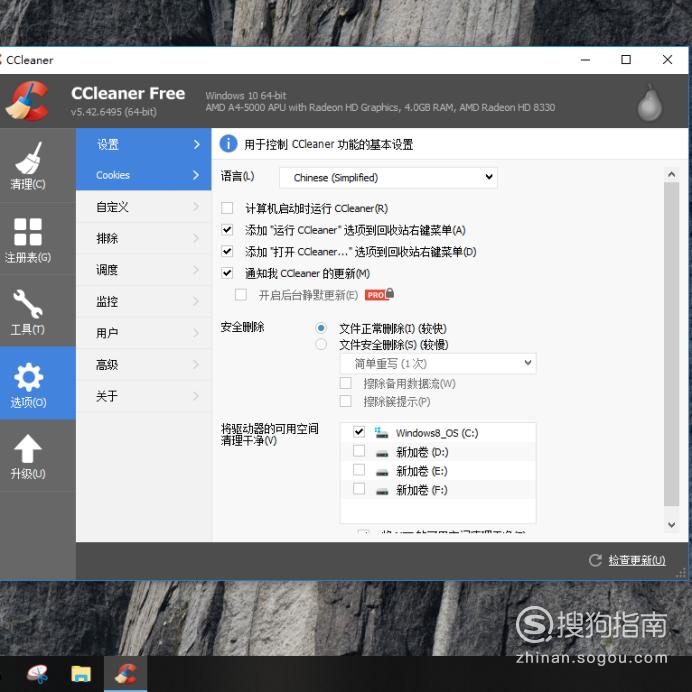The width and height of the screenshot is (692, 692).
Task: Click the settings panel scrollbar thumb
Action: tap(671, 344)
